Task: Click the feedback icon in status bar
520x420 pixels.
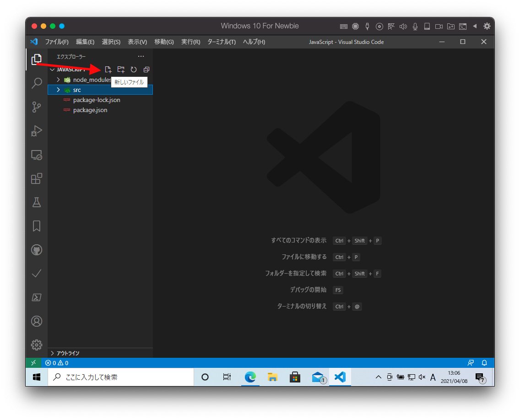Action: (471, 363)
